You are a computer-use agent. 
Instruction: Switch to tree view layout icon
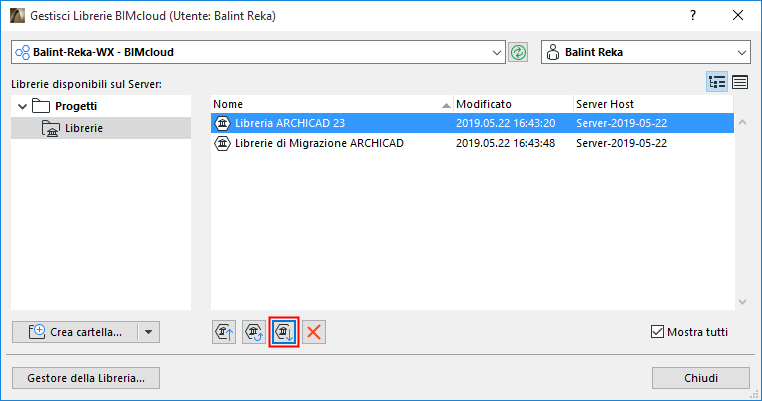(717, 82)
